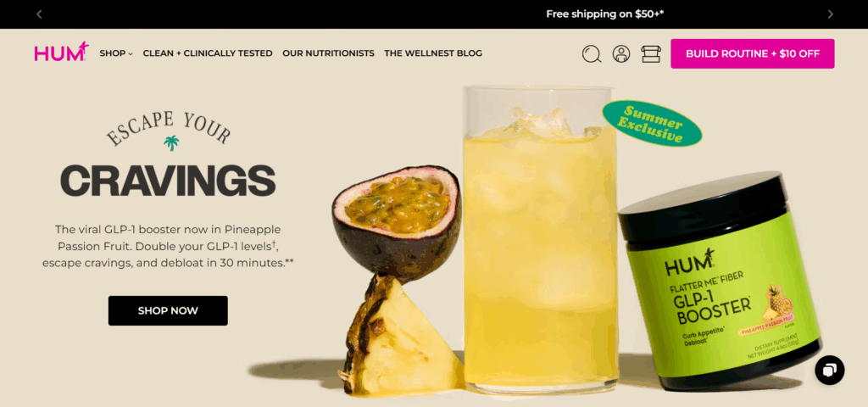Click the Shop Now button
Screen dimensions: 868x407
click(x=168, y=310)
